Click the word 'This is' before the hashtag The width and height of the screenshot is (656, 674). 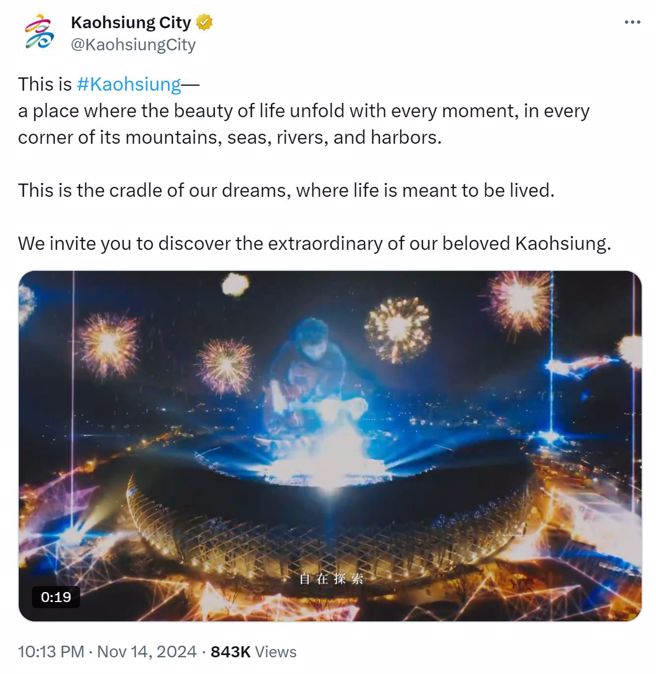pyautogui.click(x=45, y=84)
